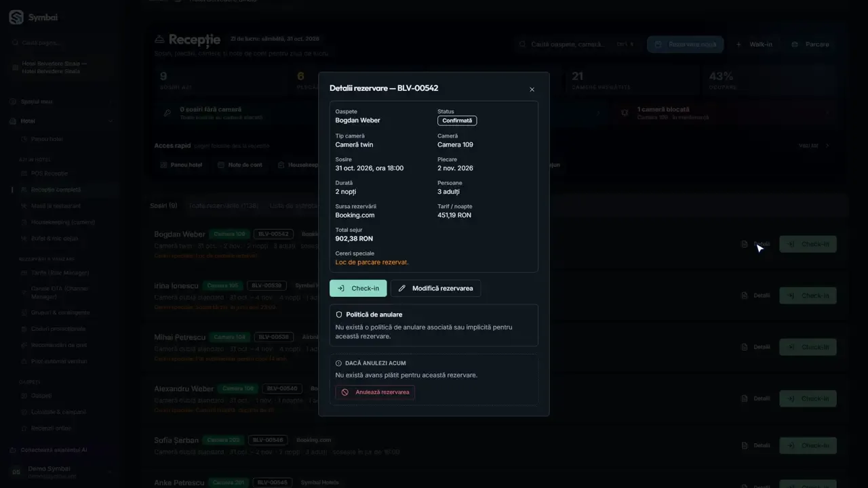The height and width of the screenshot is (488, 868).
Task: Focus the sidebar page search field
Action: pos(61,43)
